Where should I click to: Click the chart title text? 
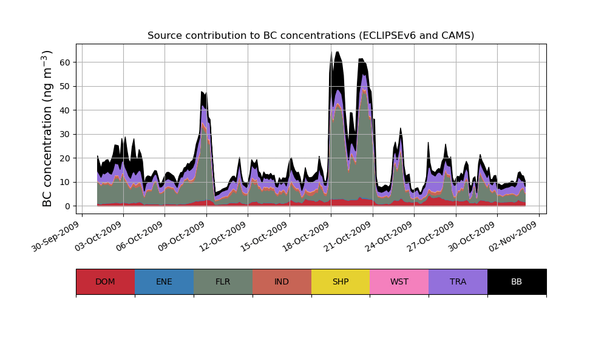[x=311, y=36]
